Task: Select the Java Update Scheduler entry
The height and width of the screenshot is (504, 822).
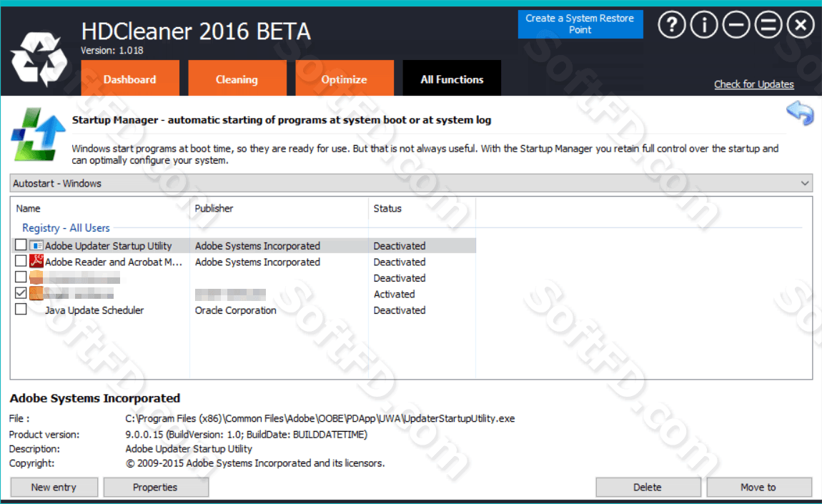Action: pyautogui.click(x=94, y=310)
